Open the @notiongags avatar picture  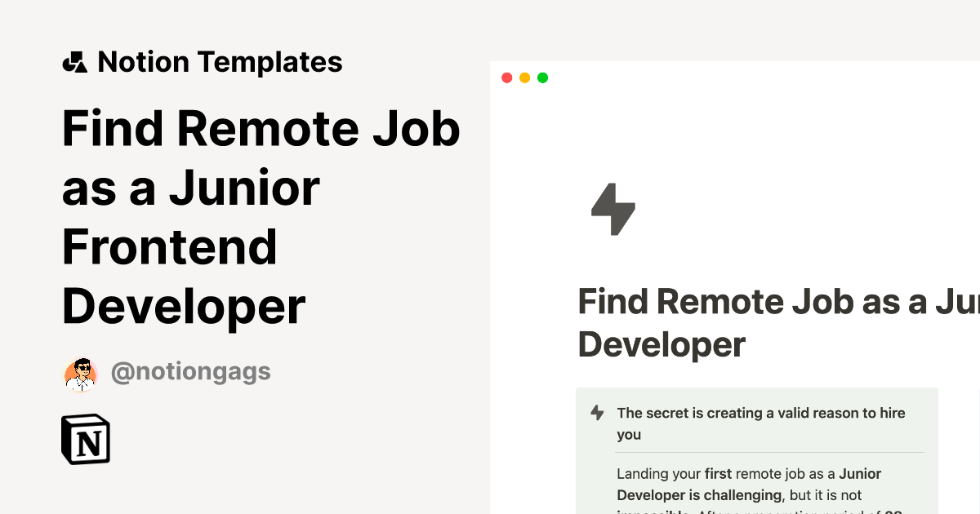click(x=80, y=373)
